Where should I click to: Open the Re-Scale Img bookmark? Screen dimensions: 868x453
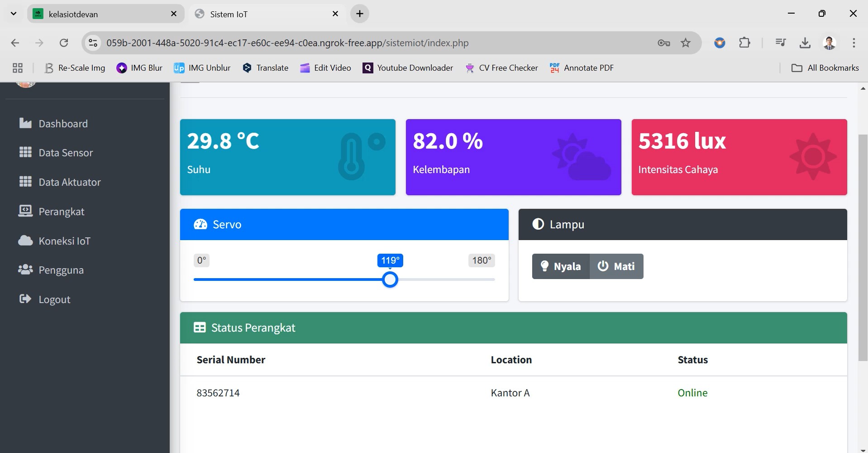click(x=75, y=68)
